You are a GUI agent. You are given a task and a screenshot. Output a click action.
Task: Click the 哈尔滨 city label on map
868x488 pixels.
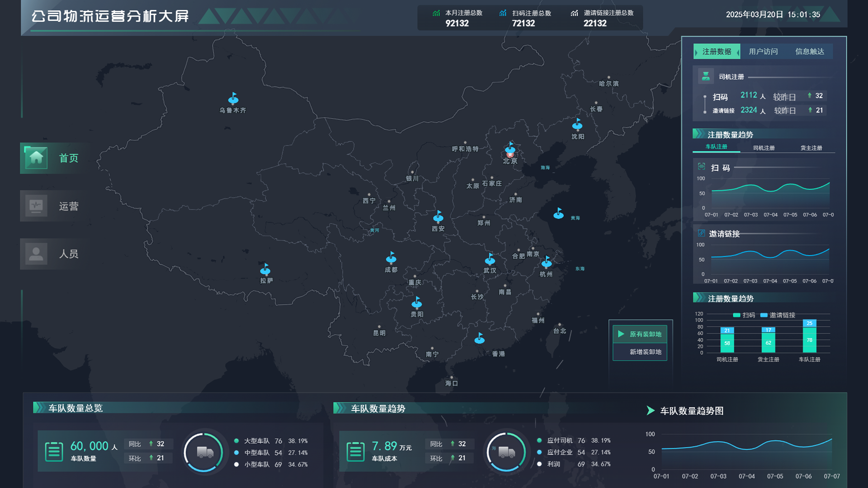[609, 84]
